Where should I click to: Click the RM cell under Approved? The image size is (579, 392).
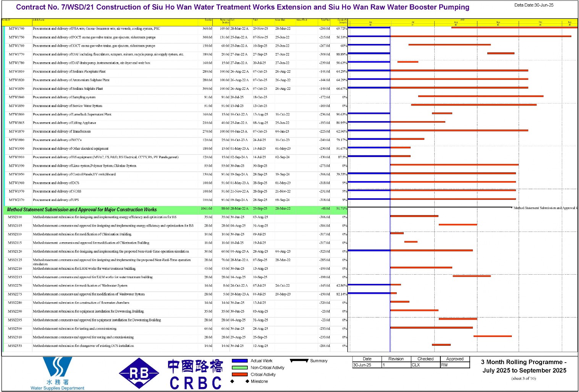point(455,365)
